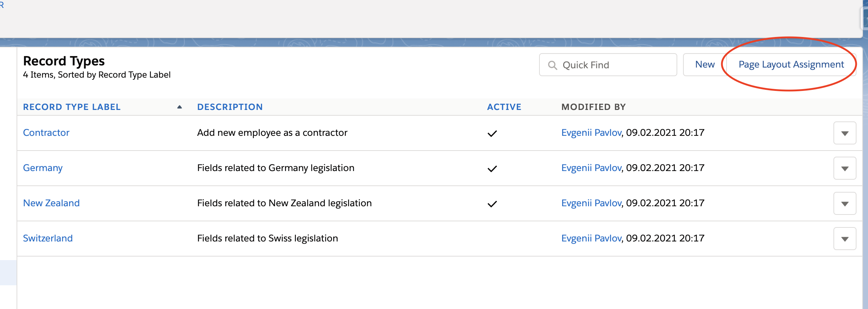This screenshot has width=868, height=309.
Task: Open Page Layout Assignment
Action: [x=791, y=65]
